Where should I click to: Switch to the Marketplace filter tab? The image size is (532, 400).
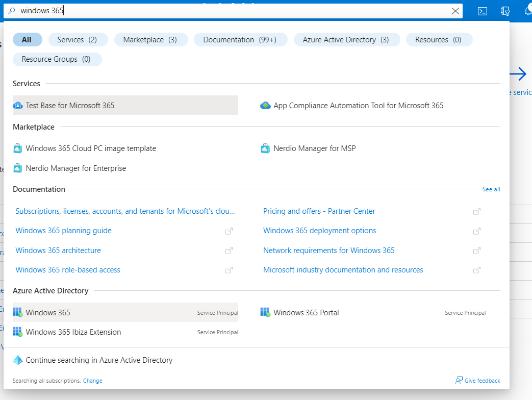pos(151,39)
